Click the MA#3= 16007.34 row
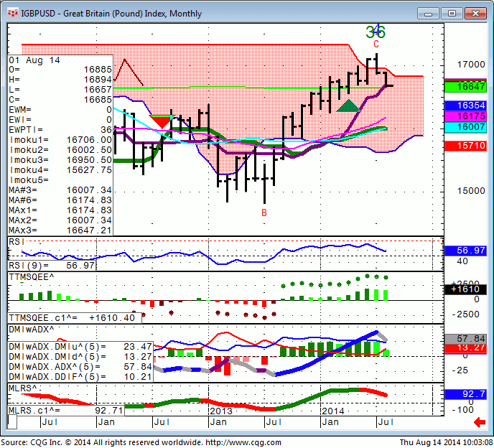 click(60, 190)
